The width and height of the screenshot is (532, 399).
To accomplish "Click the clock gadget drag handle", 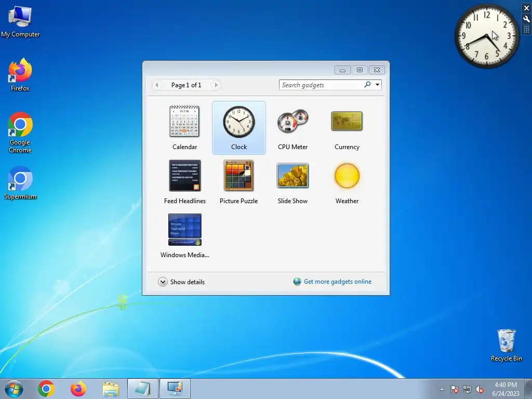I will tap(527, 30).
